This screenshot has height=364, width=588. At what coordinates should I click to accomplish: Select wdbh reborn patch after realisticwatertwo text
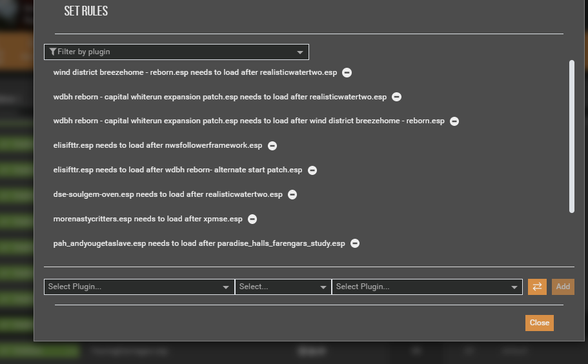point(219,97)
